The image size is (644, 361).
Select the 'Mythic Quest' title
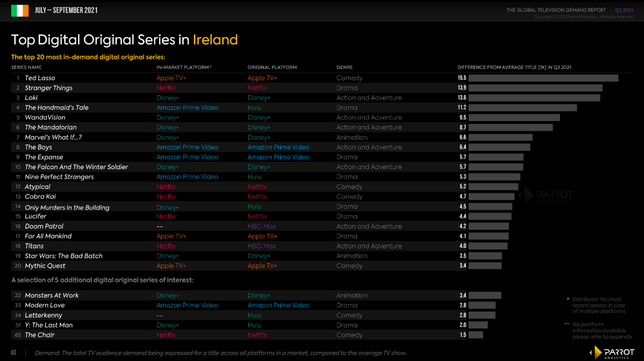[45, 266]
